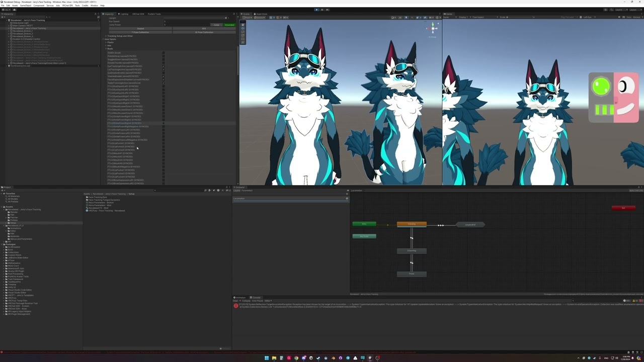This screenshot has width=644, height=362.
Task: Collapse the Bools foldout
Action: (106, 49)
